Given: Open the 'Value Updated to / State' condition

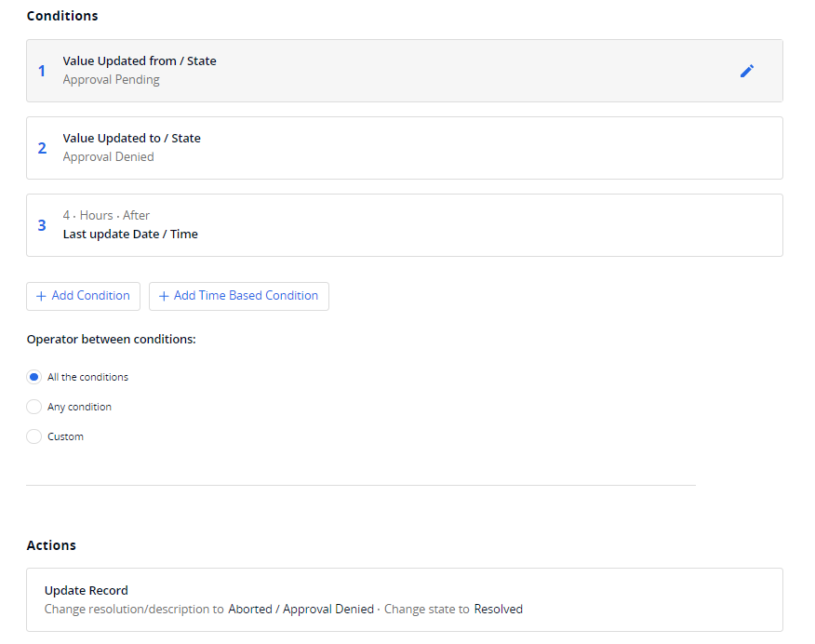Looking at the screenshot, I should pyautogui.click(x=131, y=139).
